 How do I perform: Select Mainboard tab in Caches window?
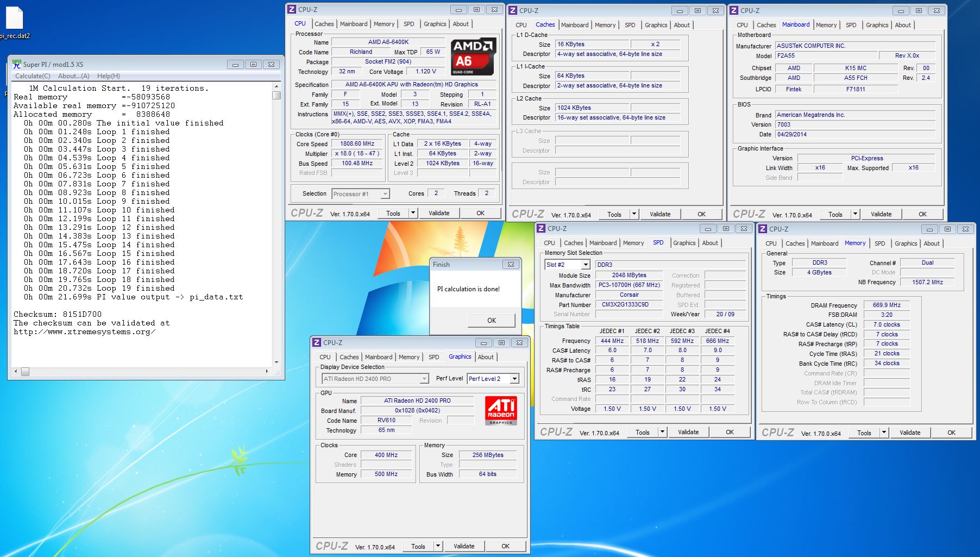[x=575, y=25]
